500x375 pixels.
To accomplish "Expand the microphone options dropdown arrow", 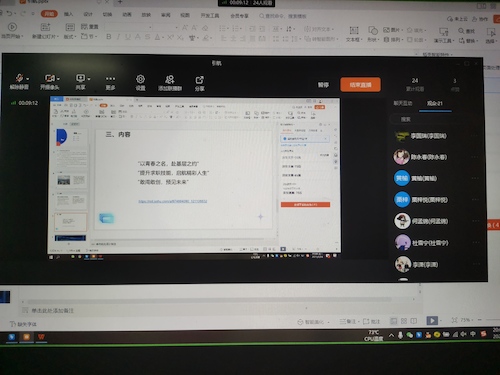I will click(x=28, y=79).
